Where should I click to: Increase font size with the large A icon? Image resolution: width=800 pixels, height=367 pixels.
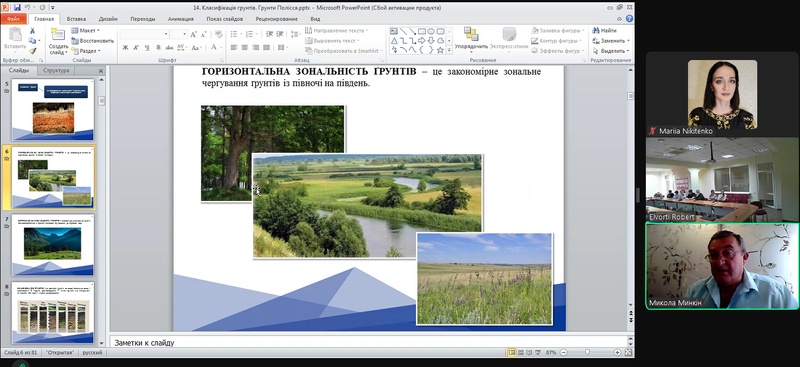(193, 34)
